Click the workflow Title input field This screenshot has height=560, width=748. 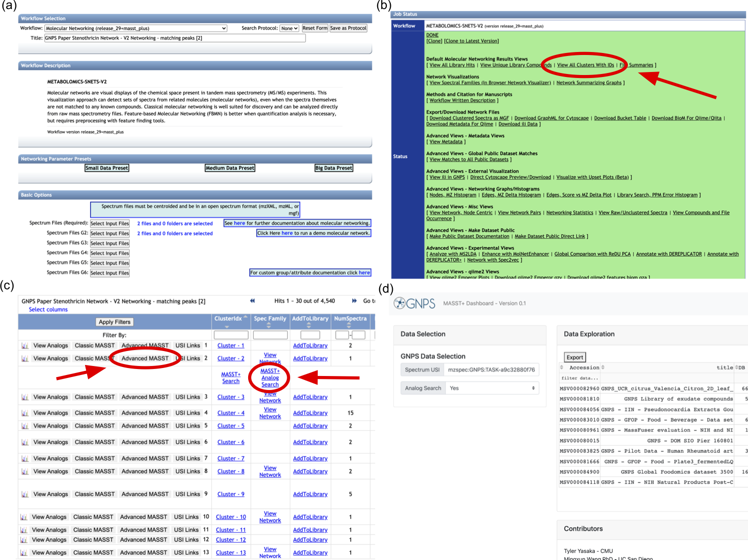(x=175, y=38)
